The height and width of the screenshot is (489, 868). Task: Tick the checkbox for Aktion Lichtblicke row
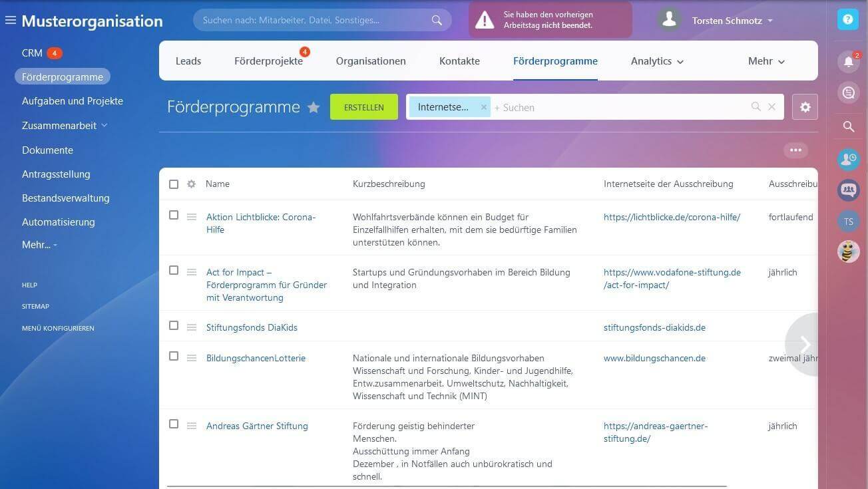coord(174,216)
